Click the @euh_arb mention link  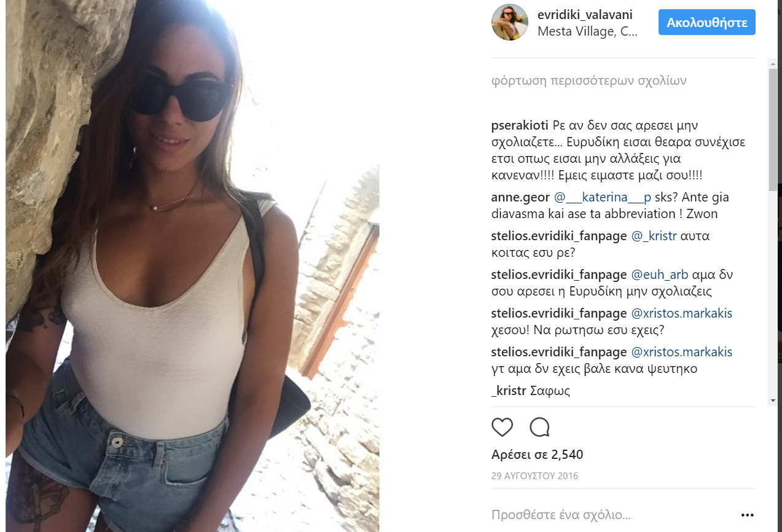tap(660, 275)
